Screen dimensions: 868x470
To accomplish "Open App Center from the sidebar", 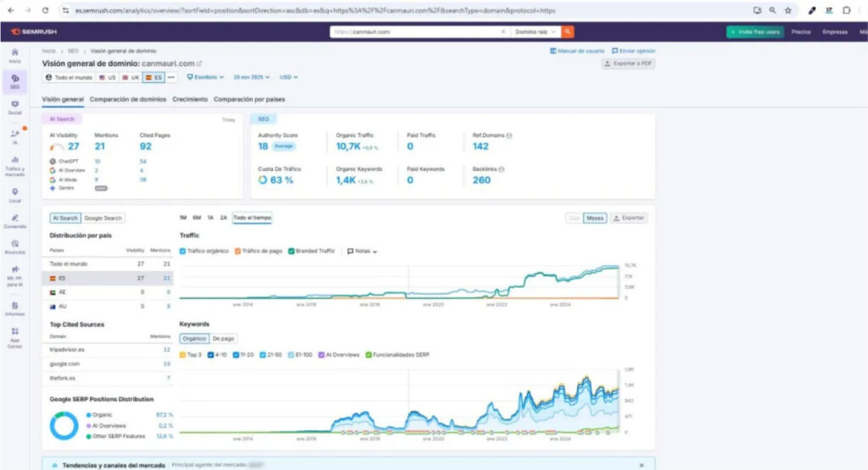I will point(15,335).
